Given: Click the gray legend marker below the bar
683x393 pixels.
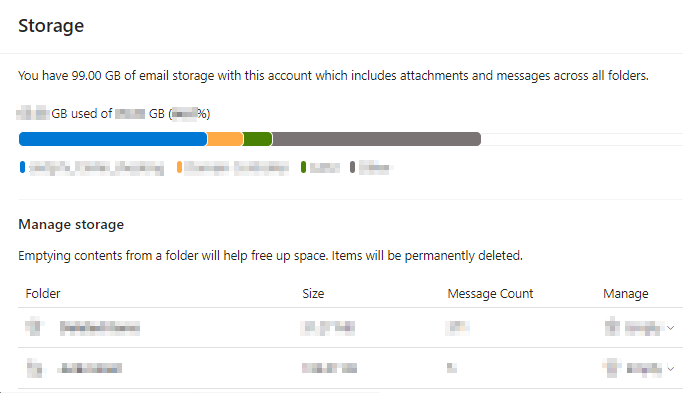Looking at the screenshot, I should pyautogui.click(x=352, y=167).
